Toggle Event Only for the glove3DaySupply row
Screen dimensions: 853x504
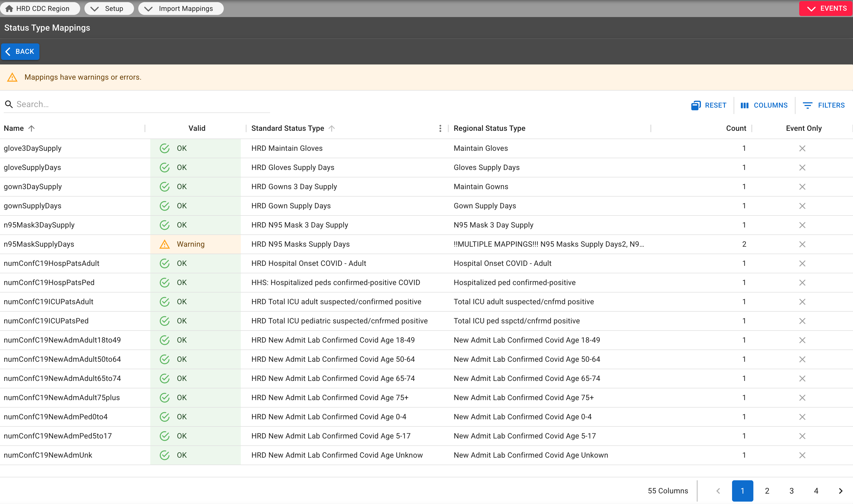point(802,148)
